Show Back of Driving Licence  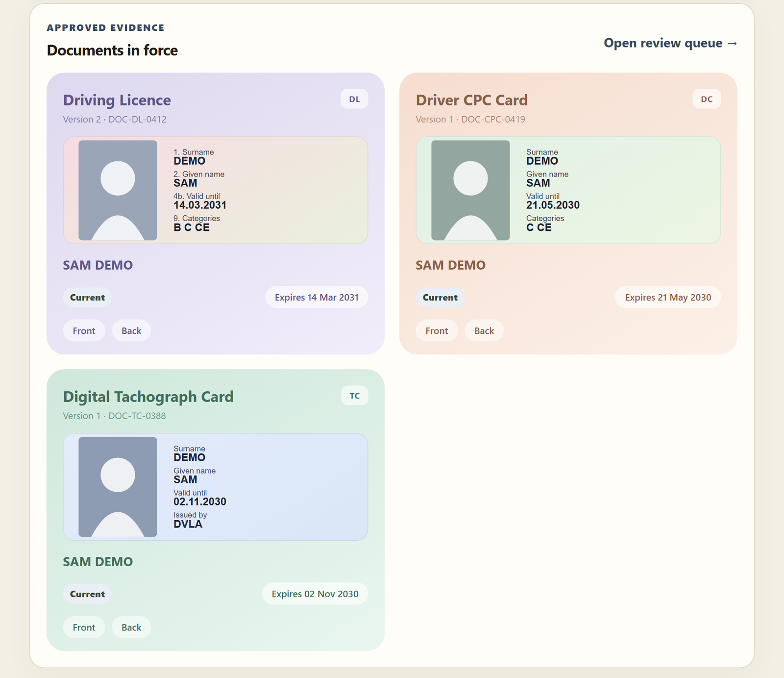point(131,331)
